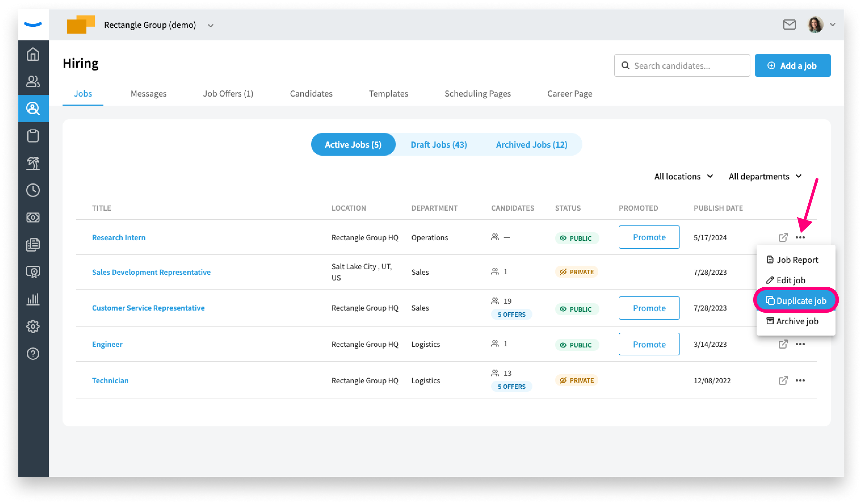Select Draft Jobs (43) filter

coord(439,144)
